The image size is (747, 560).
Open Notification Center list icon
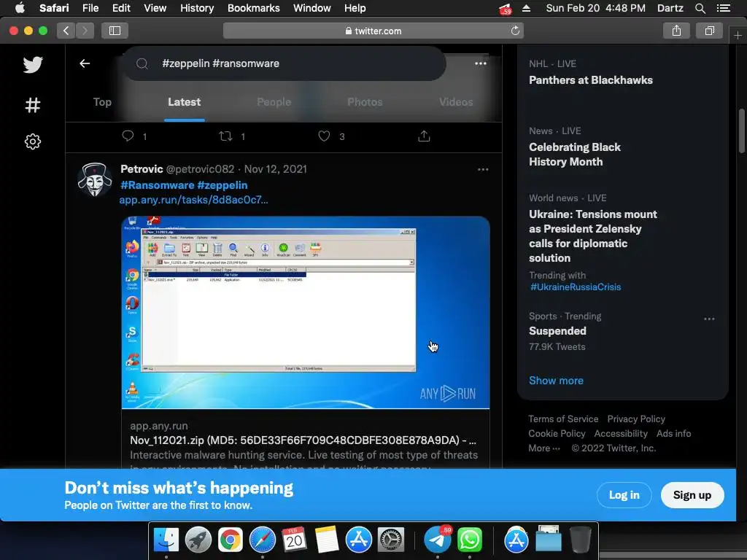pos(724,8)
